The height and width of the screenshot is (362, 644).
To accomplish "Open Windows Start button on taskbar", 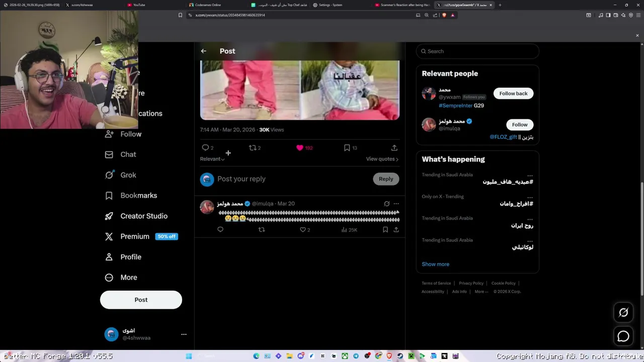I will click(x=188, y=356).
